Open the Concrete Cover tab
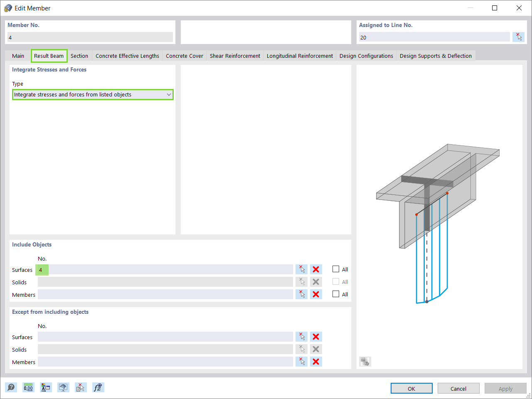The height and width of the screenshot is (399, 532). (x=185, y=56)
